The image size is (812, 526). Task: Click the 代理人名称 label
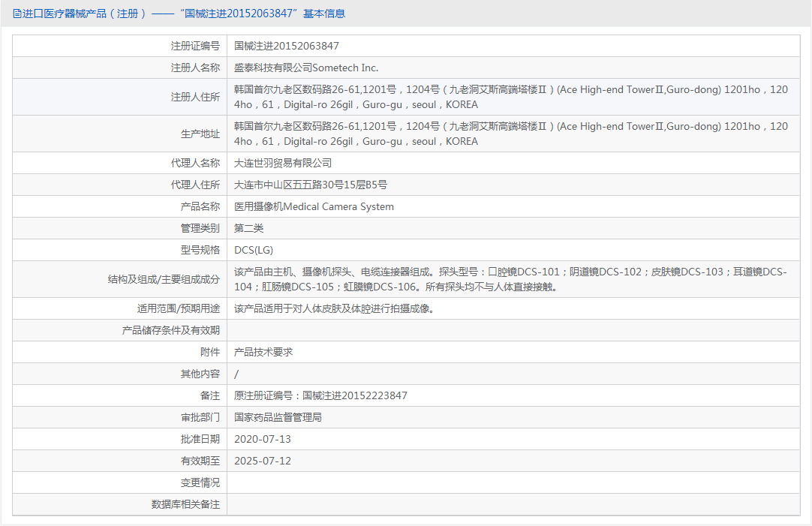(x=195, y=163)
